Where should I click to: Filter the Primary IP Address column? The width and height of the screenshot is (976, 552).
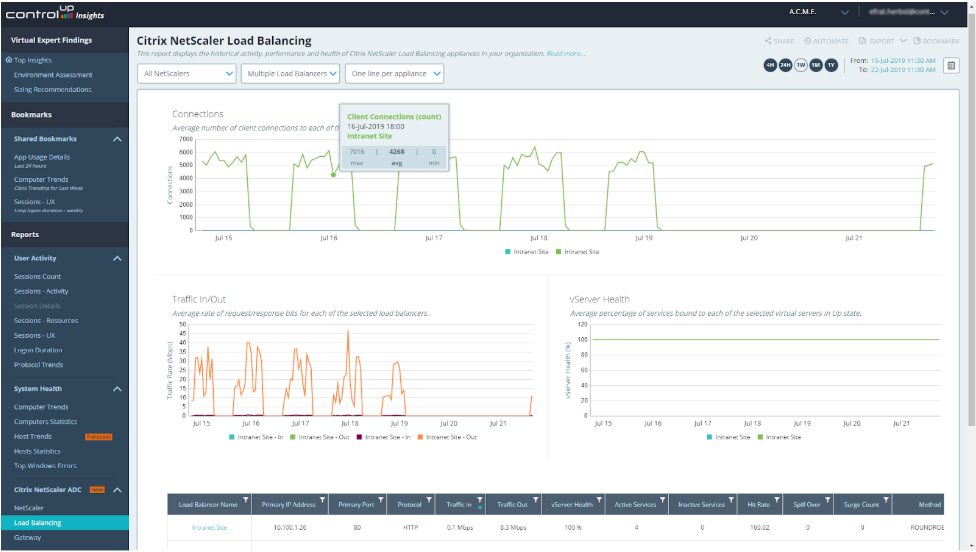tap(322, 500)
